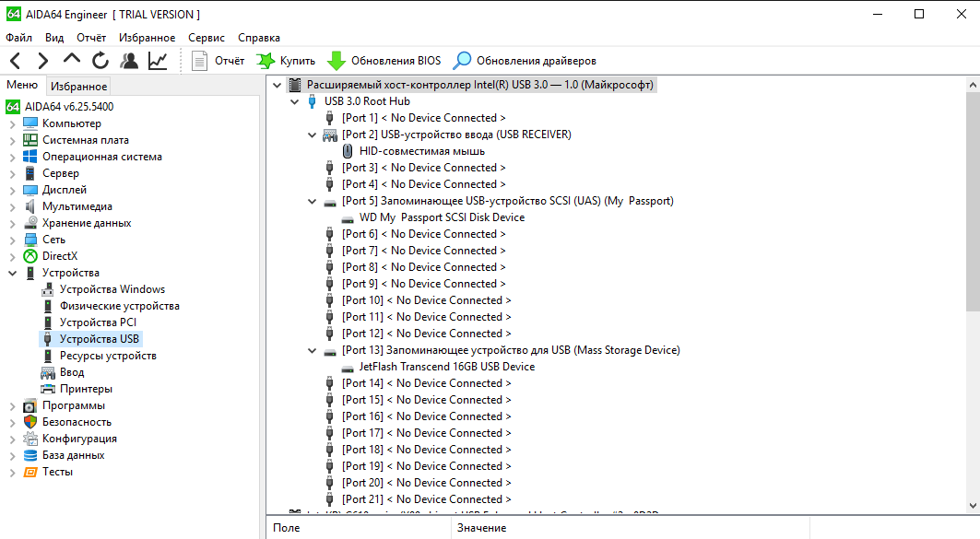
Task: Expand the Сервер tree node
Action: [12, 173]
